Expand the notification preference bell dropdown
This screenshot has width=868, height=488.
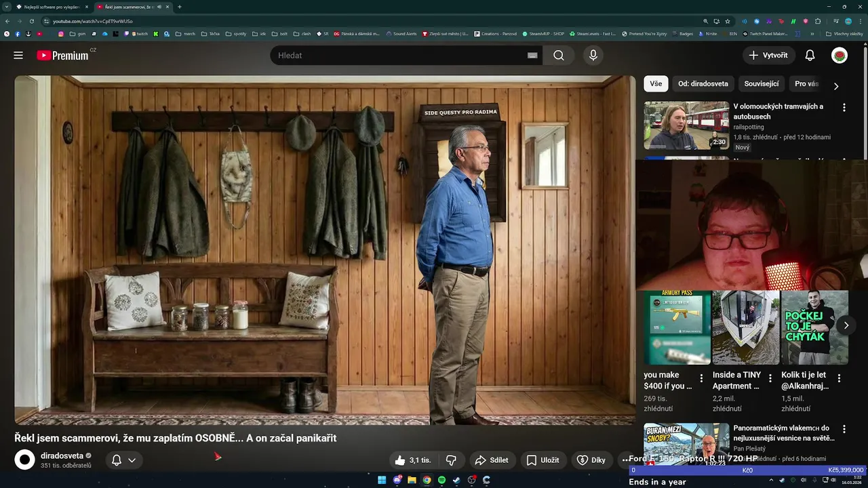tap(123, 460)
